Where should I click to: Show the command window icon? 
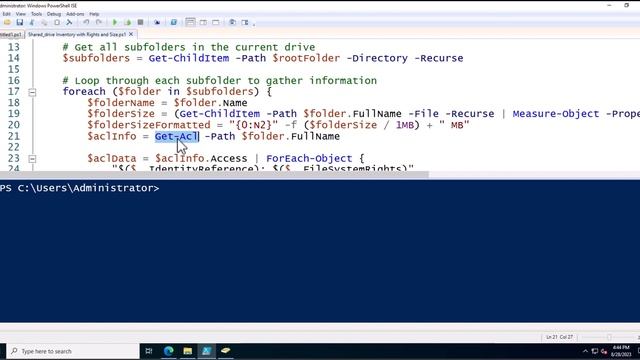pyautogui.click(x=232, y=22)
